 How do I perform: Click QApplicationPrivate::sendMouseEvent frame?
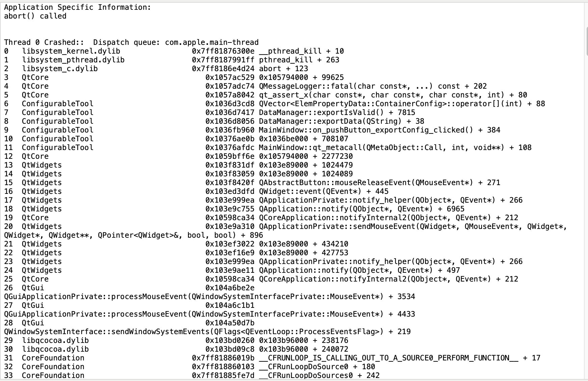click(286, 231)
